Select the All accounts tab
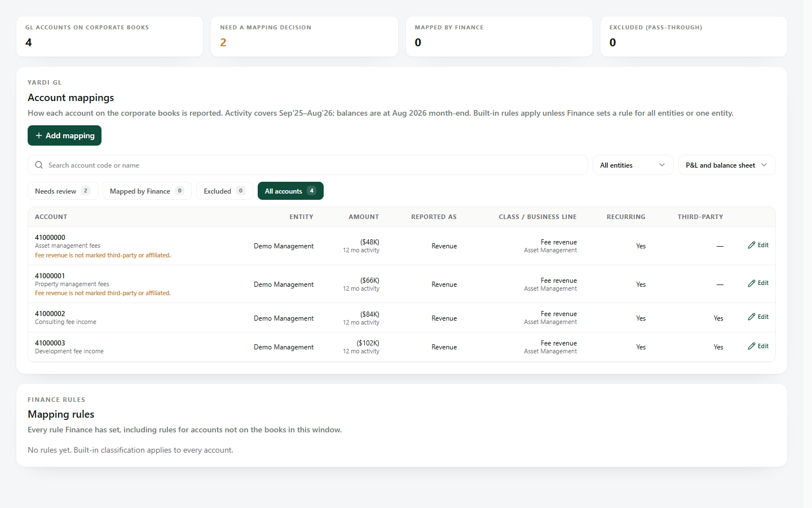Viewport: 812px width, 508px height. coord(290,191)
